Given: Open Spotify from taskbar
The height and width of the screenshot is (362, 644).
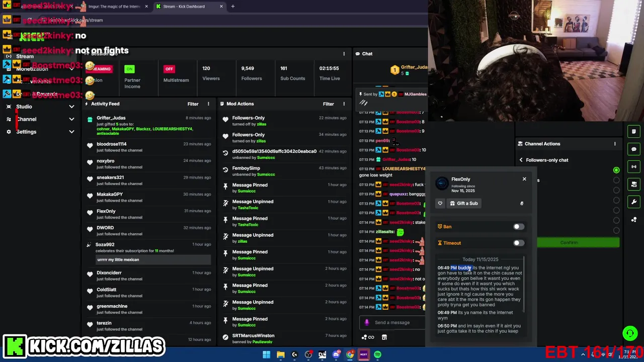Looking at the screenshot, I should click(x=377, y=354).
